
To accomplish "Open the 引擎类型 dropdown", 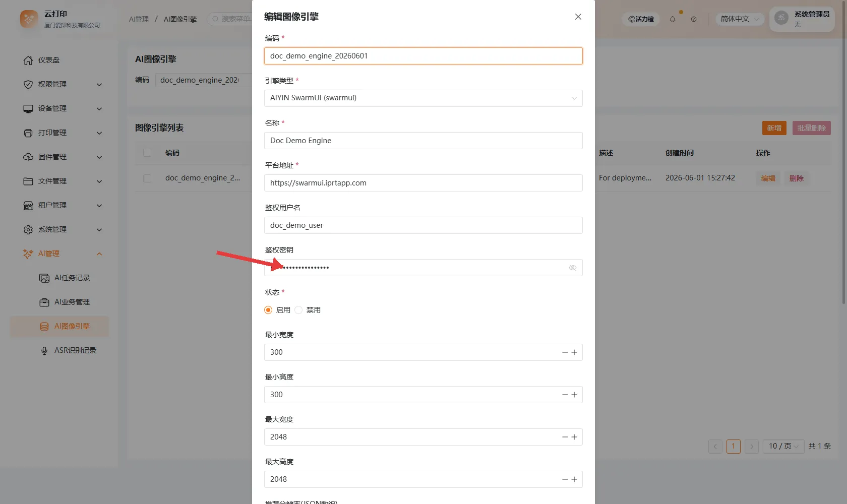I will 423,98.
